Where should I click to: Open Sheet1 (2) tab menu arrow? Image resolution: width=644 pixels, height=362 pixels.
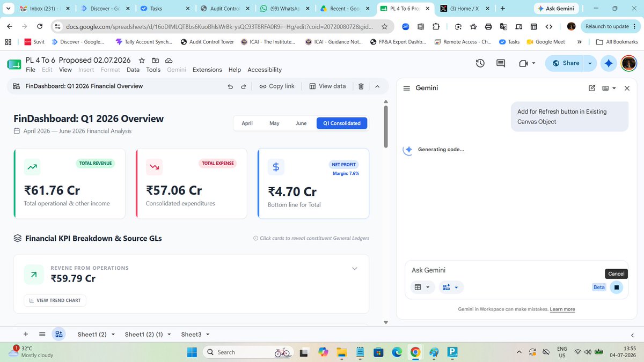(113, 335)
